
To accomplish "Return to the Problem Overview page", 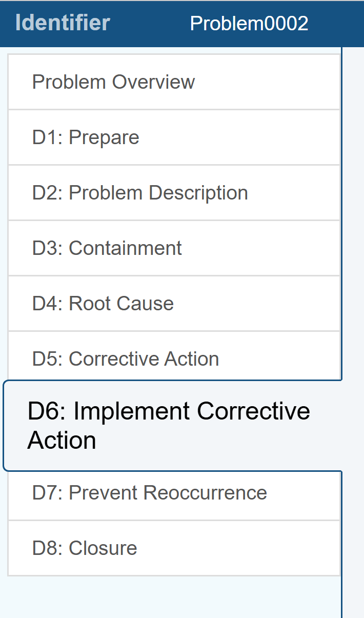I will click(113, 82).
